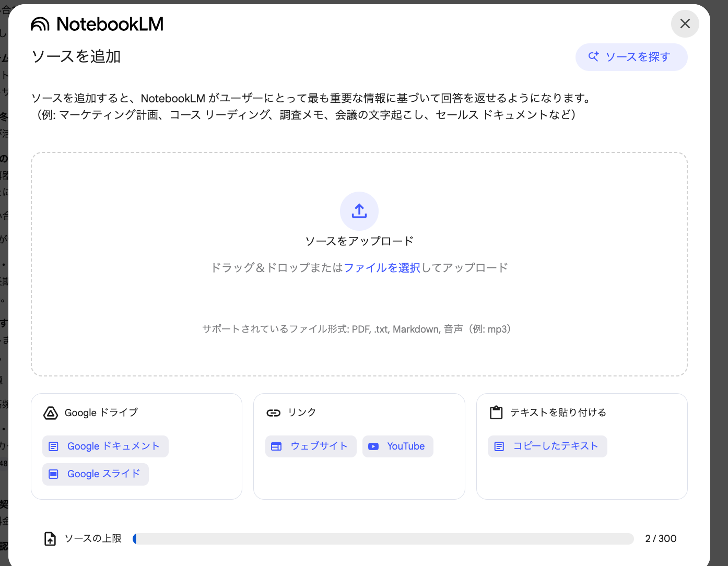
Task: Click the link chain icon
Action: (274, 413)
